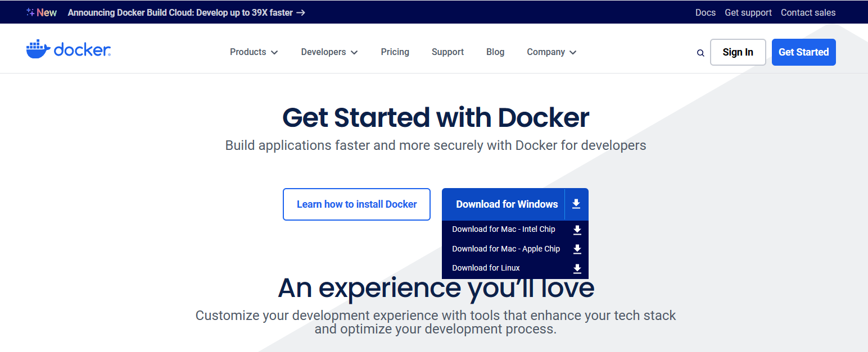Open the Developers navigation menu

329,52
